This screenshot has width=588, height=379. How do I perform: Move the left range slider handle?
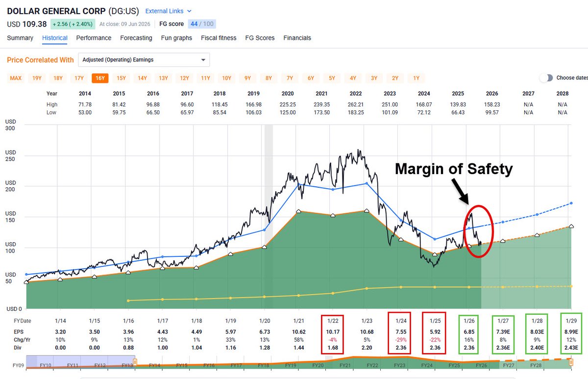(135, 363)
